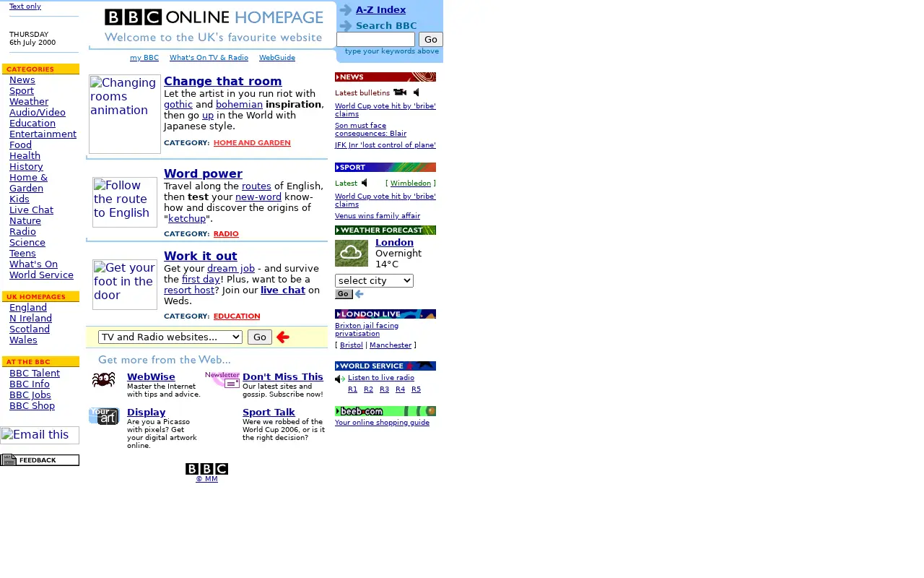924x578 pixels.
Task: Open the Sport Talk link
Action: click(269, 413)
